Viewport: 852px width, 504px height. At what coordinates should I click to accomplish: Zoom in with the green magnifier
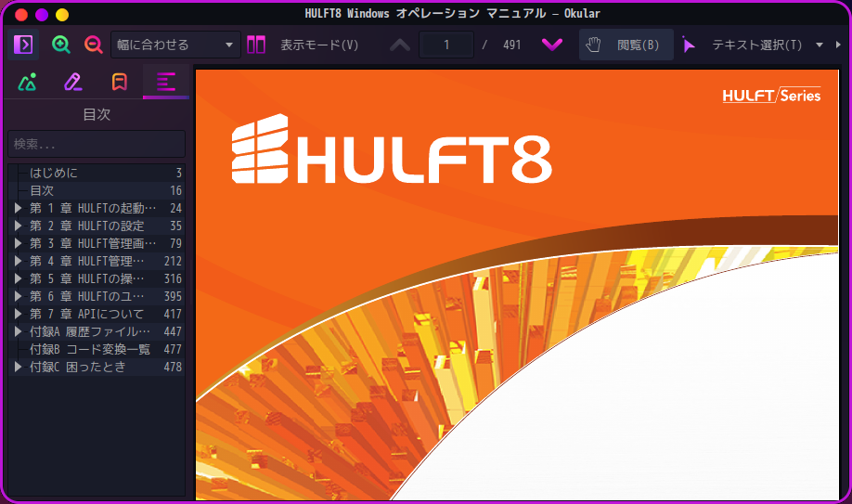61,45
